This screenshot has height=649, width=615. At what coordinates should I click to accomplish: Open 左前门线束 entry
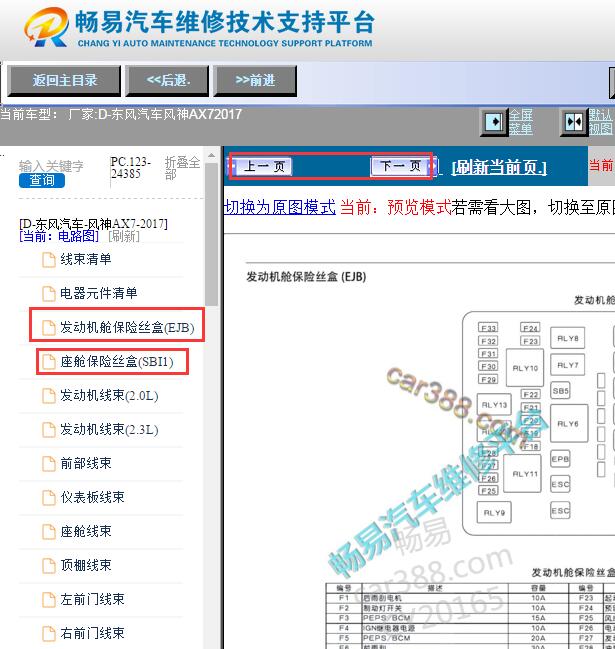tap(92, 599)
